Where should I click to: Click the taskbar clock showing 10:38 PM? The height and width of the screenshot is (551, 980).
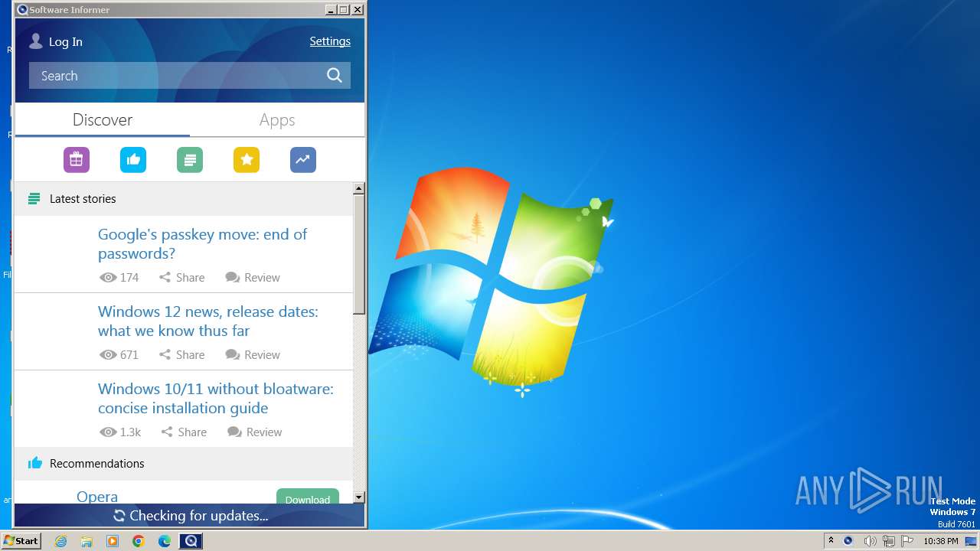(940, 541)
